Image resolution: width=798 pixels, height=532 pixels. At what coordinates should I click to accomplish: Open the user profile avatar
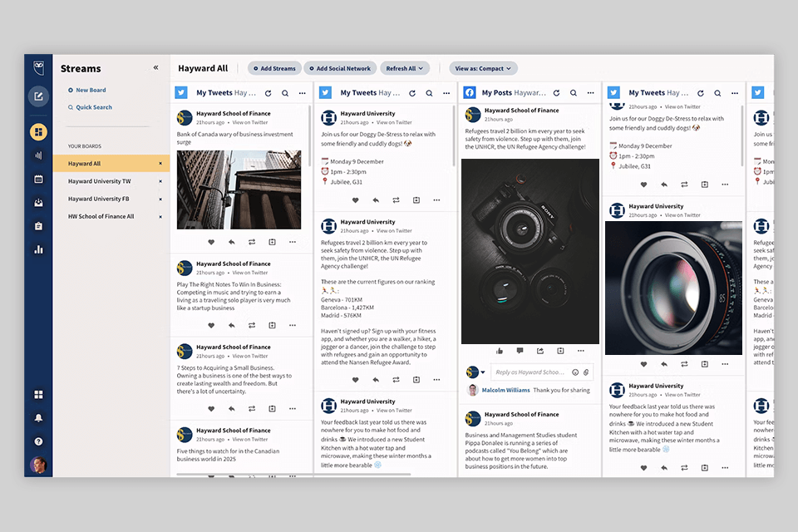38,465
